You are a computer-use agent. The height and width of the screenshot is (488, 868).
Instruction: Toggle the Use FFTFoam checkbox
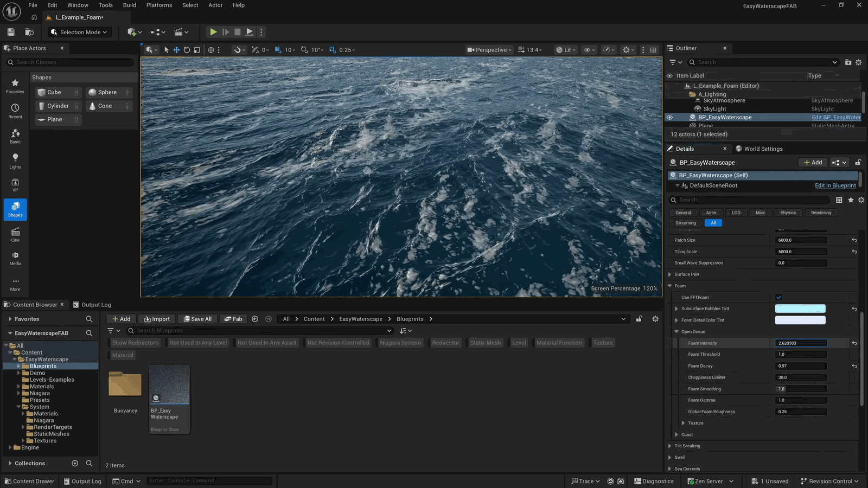click(x=779, y=297)
